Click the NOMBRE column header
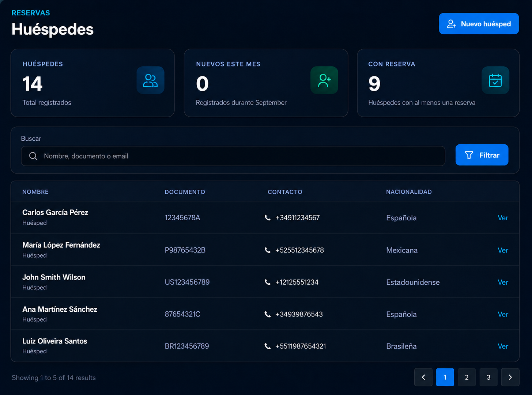 35,192
